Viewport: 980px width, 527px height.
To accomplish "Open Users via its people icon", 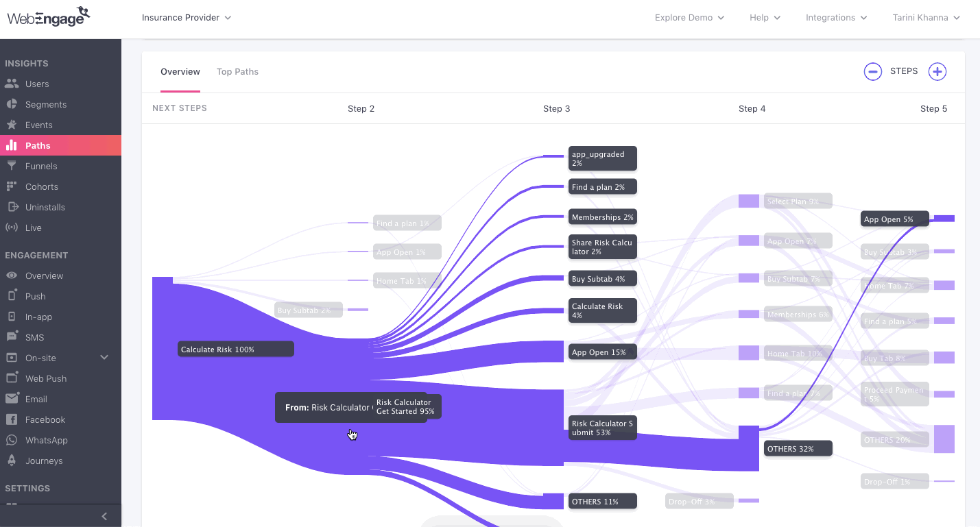I will (11, 84).
